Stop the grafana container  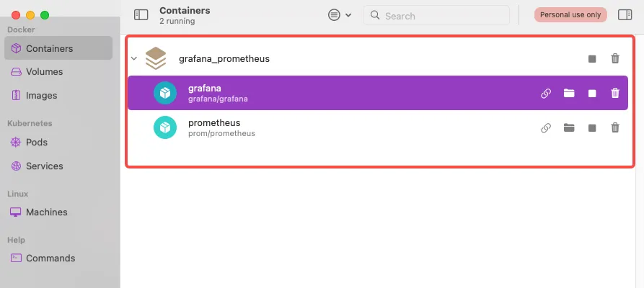tap(592, 94)
